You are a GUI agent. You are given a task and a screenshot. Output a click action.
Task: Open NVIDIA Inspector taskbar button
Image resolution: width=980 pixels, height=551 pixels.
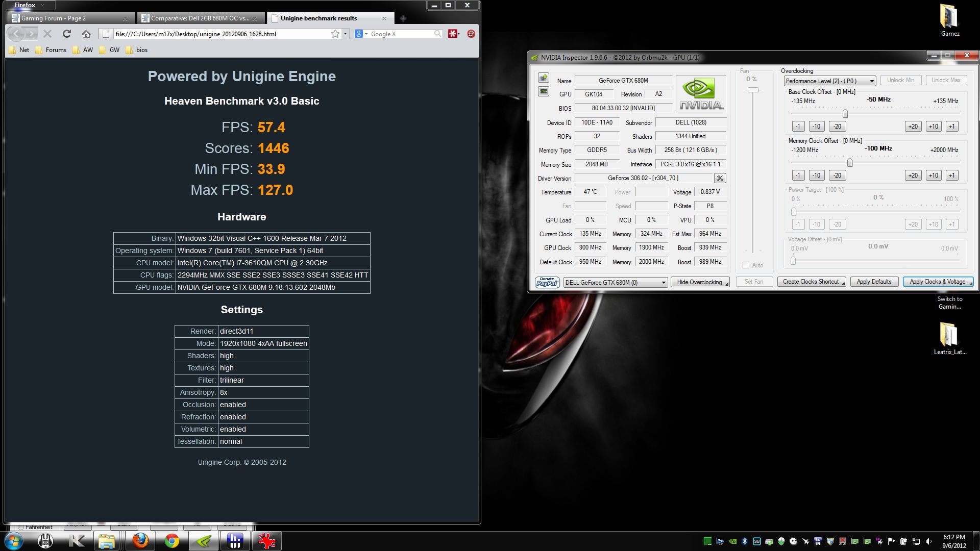[204, 541]
